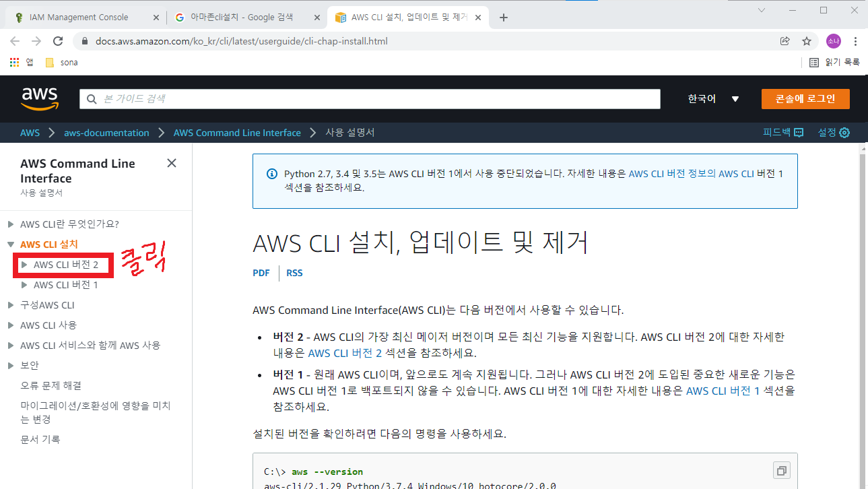Close the sidebar navigation panel
The height and width of the screenshot is (489, 868).
click(172, 163)
